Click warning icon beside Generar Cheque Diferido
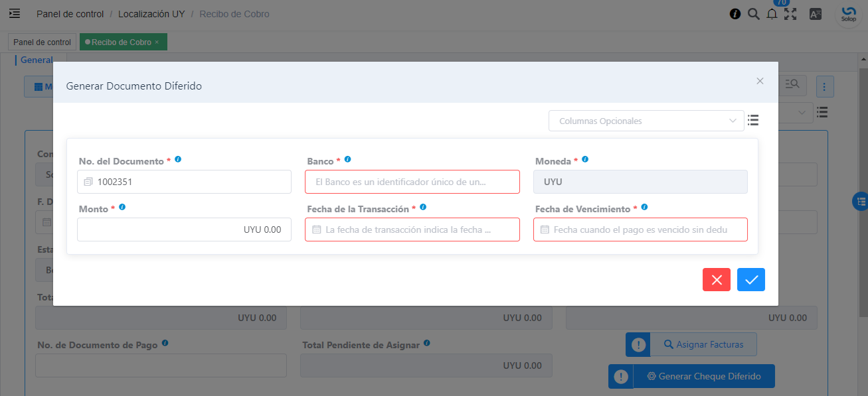The image size is (868, 396). pos(621,376)
